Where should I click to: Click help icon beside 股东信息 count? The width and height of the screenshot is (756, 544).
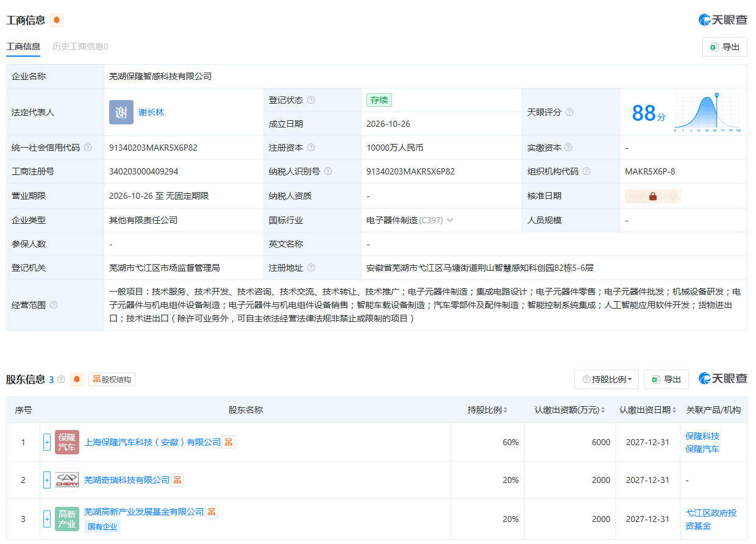coord(61,379)
